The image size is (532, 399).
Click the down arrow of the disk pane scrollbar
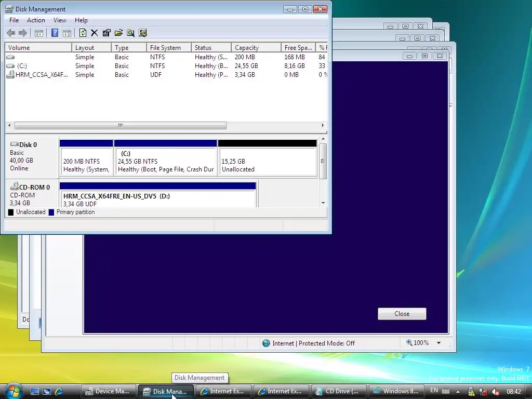click(x=323, y=203)
